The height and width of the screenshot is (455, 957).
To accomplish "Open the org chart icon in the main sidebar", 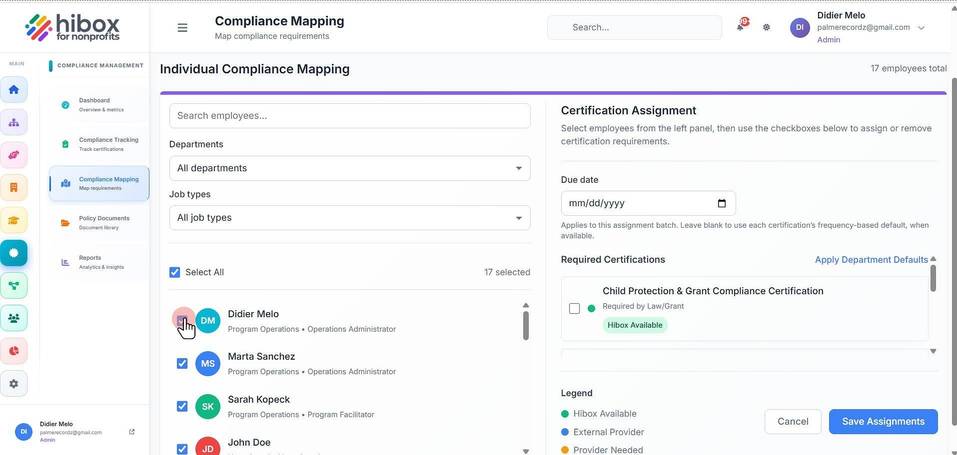I will click(x=13, y=122).
